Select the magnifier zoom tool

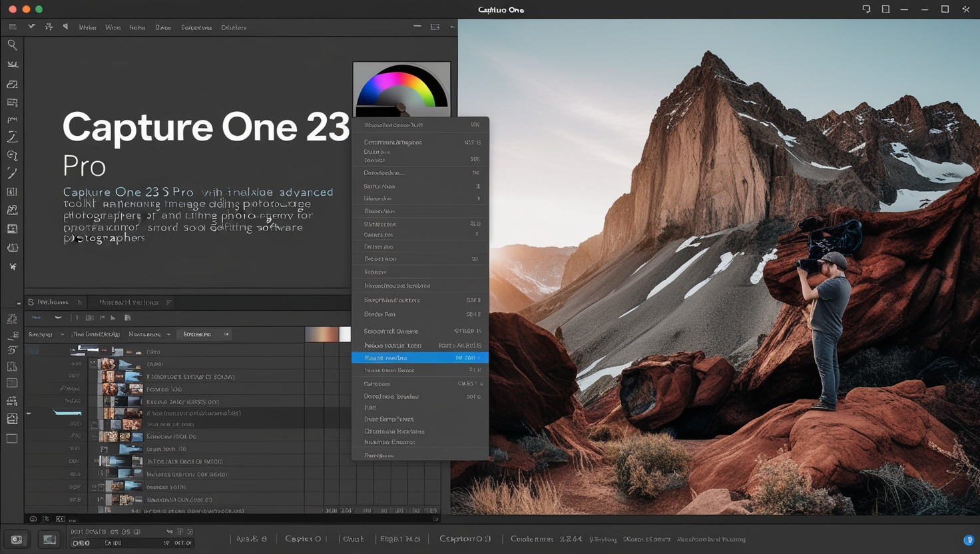coord(12,45)
